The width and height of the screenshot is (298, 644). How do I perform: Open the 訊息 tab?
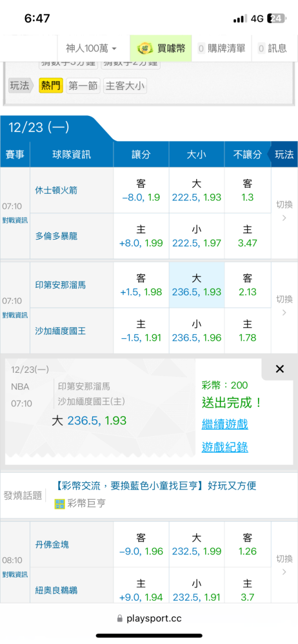272,48
